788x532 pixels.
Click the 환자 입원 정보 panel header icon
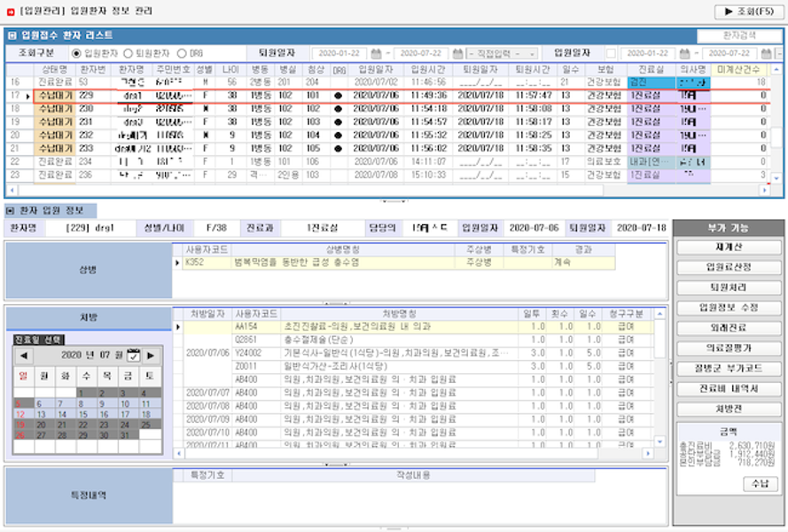(x=10, y=211)
